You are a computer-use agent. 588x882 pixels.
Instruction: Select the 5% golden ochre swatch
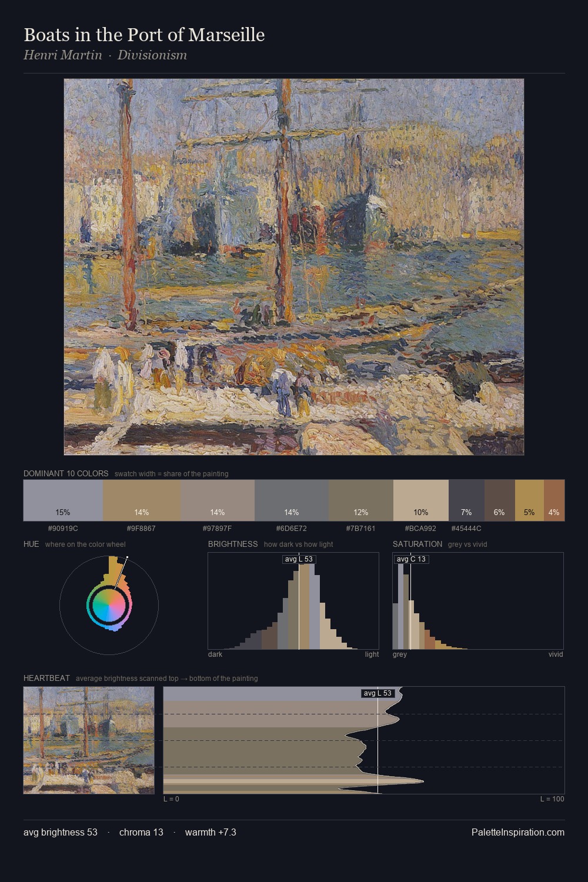[x=529, y=500]
